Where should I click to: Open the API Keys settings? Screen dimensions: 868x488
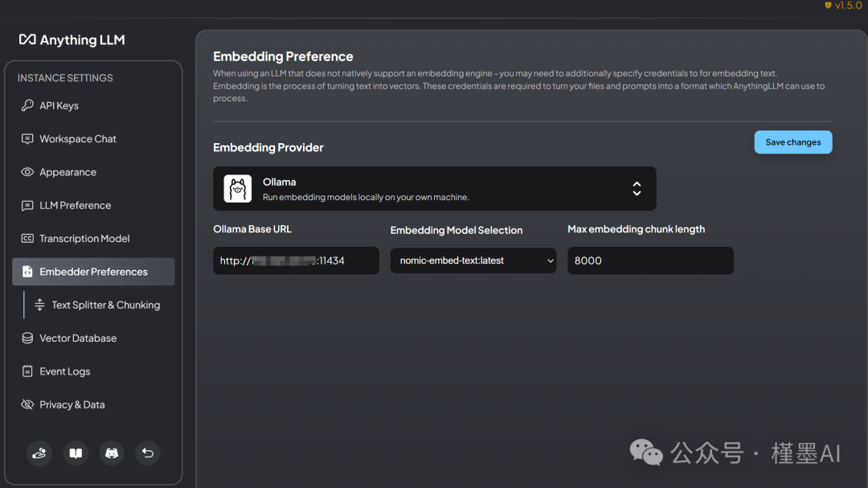pos(93,105)
